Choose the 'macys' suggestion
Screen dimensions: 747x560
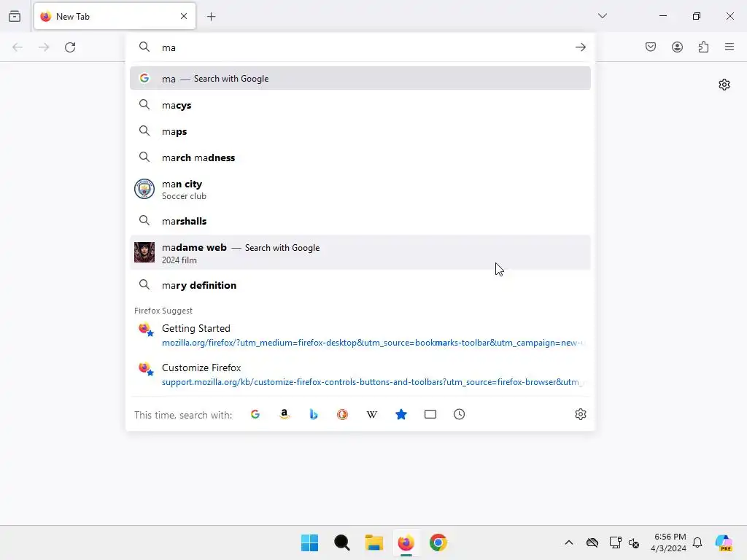[360, 105]
